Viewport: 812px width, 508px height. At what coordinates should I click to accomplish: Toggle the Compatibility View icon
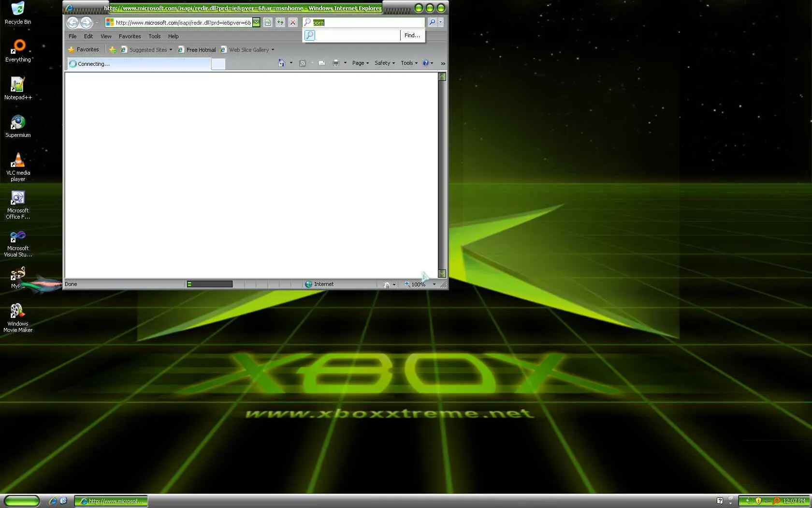(x=268, y=22)
